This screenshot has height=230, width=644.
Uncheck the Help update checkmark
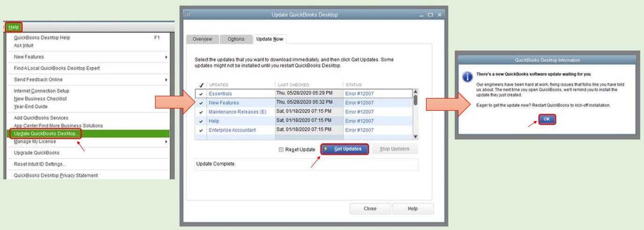pos(201,121)
